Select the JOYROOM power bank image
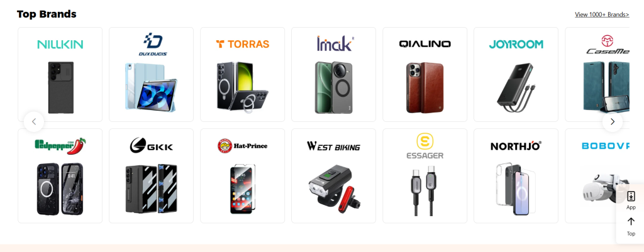 pos(516,88)
